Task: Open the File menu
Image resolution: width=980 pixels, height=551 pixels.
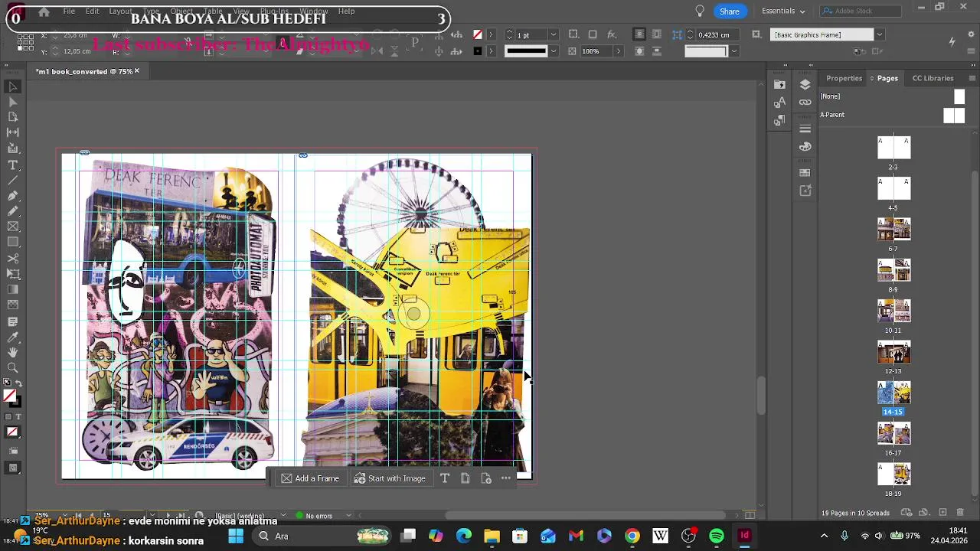Action: pos(69,11)
